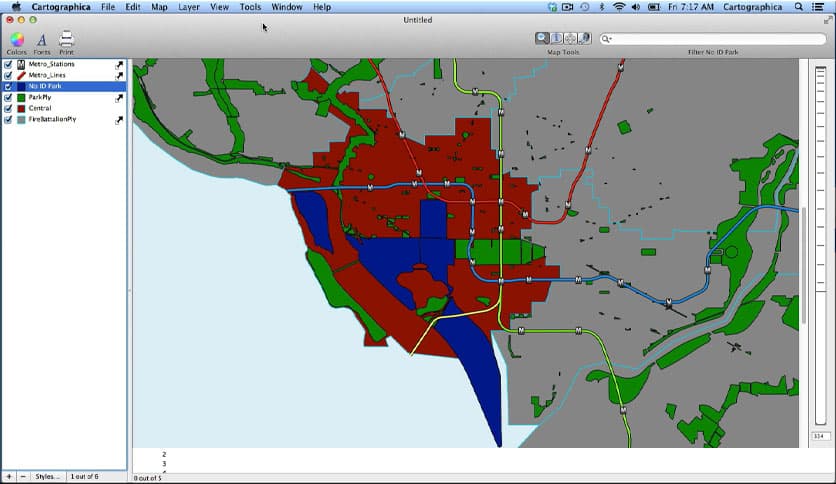Screen dimensions: 836x484
Task: Open the Cartographica application menu
Action: 61,7
